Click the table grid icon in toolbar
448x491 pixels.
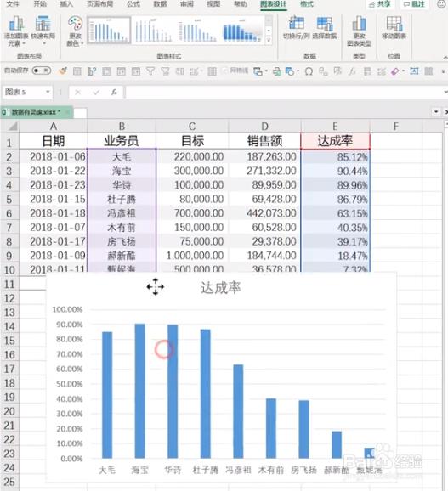click(x=212, y=71)
